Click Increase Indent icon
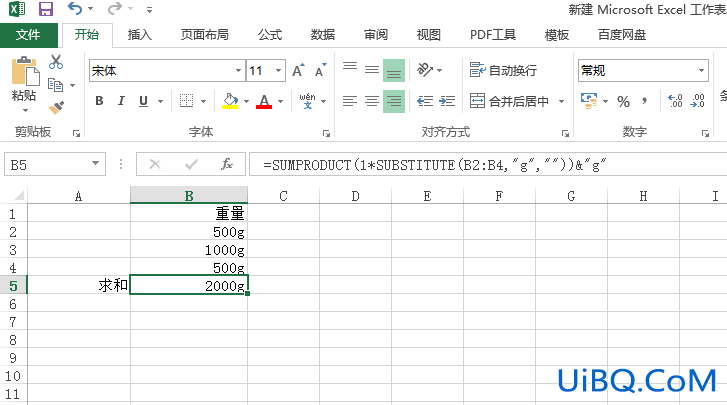Image resolution: width=727 pixels, height=405 pixels. [447, 101]
